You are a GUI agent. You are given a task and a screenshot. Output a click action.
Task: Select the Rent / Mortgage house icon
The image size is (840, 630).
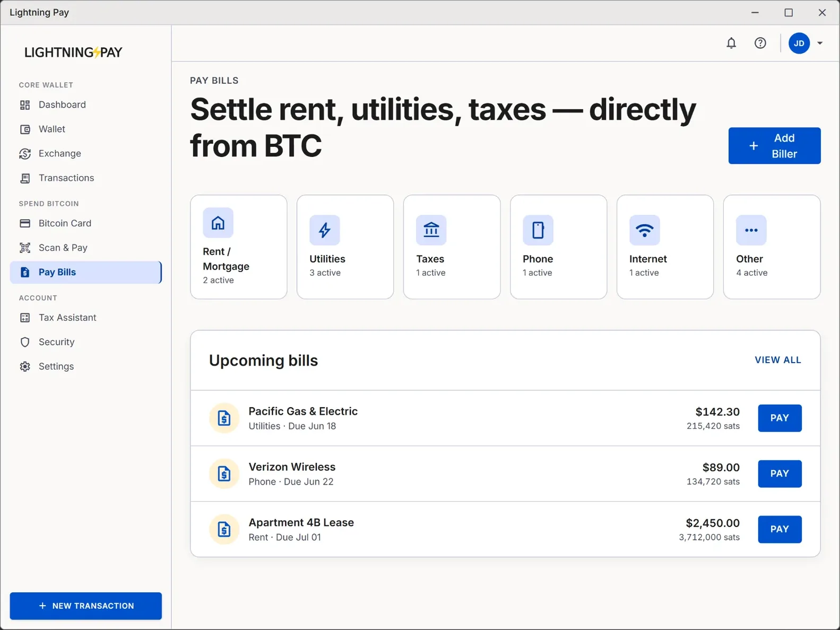point(218,223)
